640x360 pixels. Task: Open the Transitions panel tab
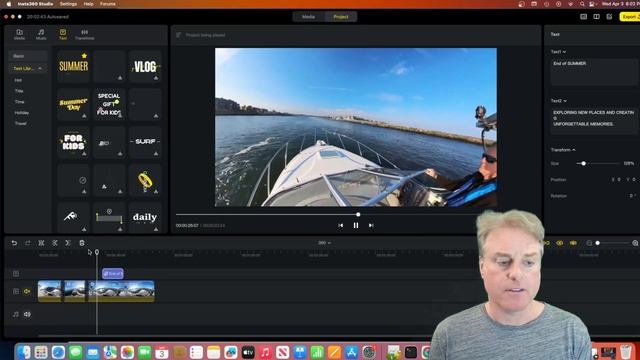[x=84, y=34]
